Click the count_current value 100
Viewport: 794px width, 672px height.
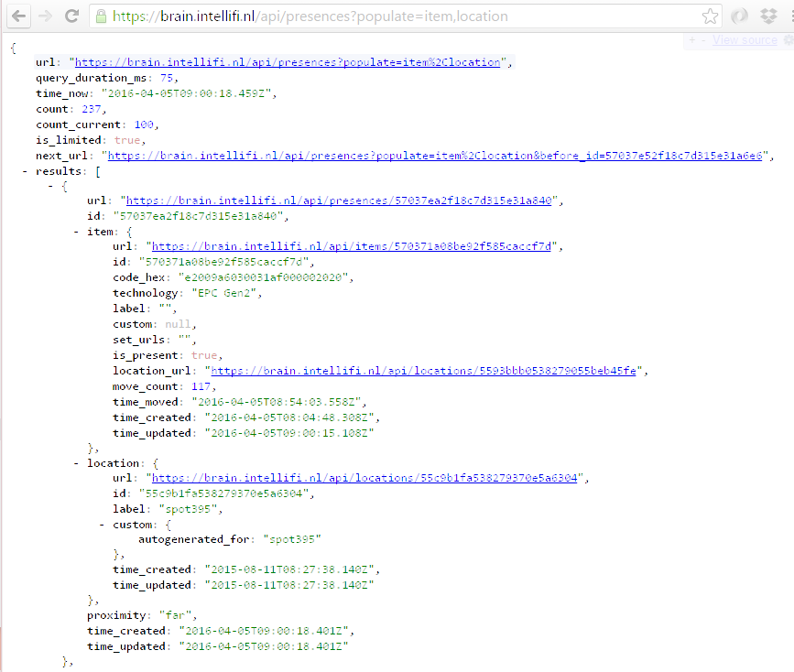pos(144,125)
